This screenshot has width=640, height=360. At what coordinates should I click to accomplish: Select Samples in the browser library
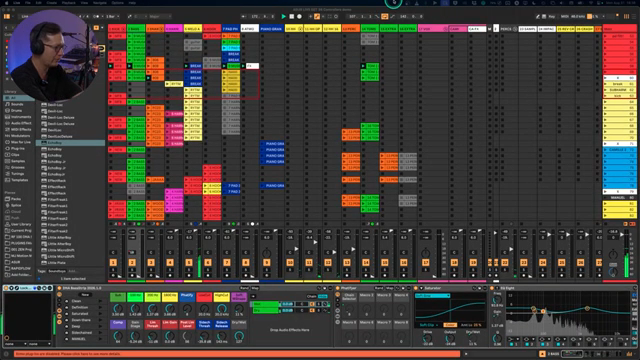coord(18,161)
